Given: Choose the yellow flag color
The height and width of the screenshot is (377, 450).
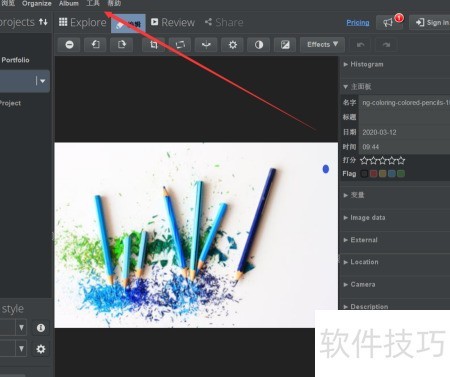Looking at the screenshot, I should (383, 174).
